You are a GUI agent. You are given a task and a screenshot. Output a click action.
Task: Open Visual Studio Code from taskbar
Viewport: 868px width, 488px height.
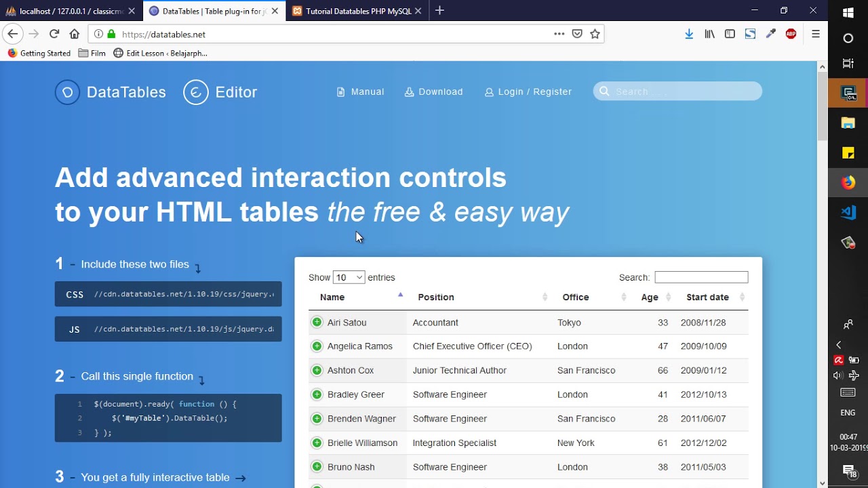click(848, 212)
